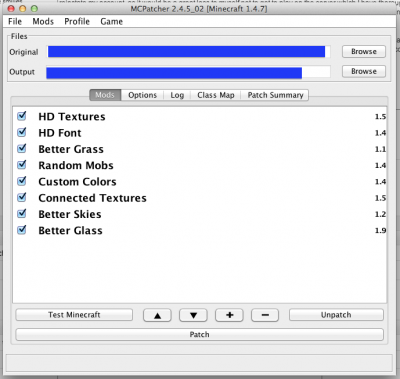
Task: Switch to the Options tab
Action: [142, 95]
